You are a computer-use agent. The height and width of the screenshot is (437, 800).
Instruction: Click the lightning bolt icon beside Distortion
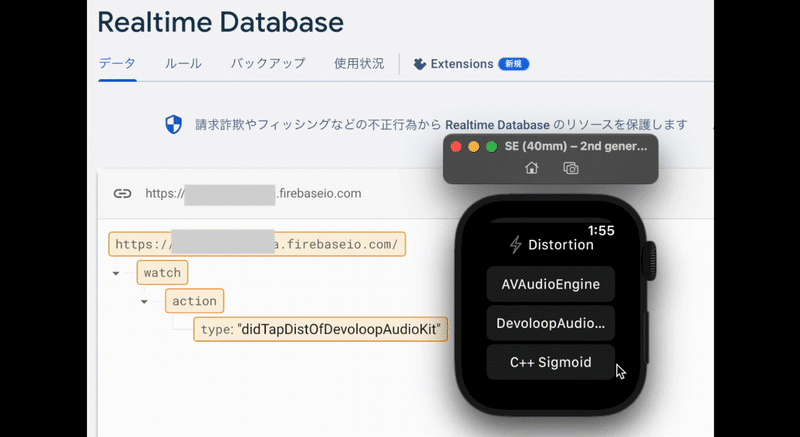[x=516, y=245]
